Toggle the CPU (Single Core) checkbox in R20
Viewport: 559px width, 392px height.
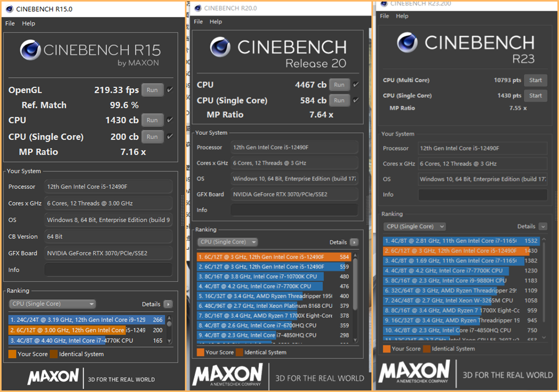point(355,100)
